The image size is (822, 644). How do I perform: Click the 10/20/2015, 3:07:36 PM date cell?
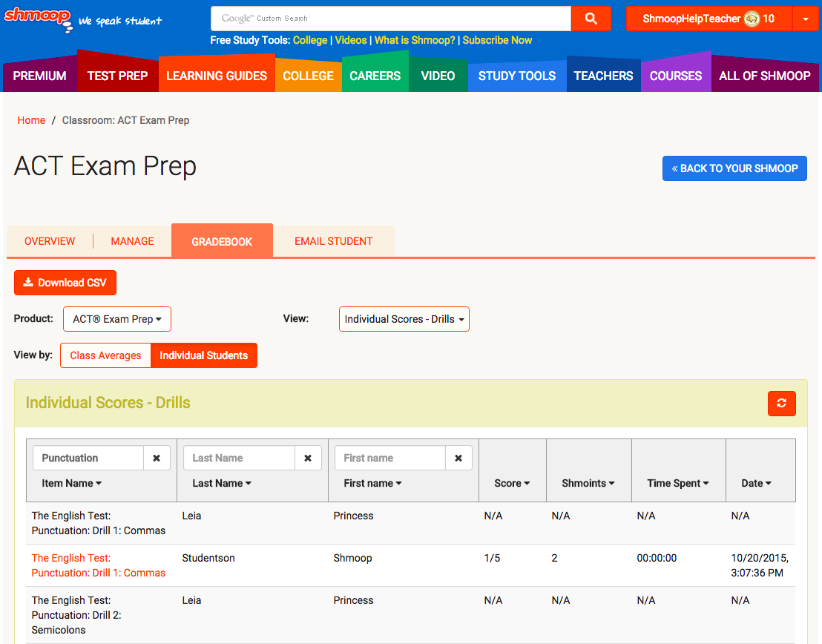pos(760,565)
